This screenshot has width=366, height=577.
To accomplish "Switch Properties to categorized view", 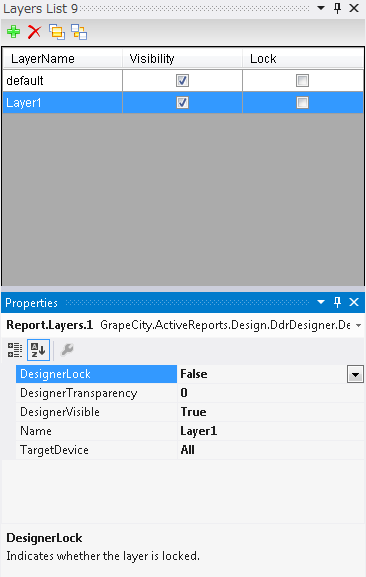I will (x=15, y=350).
